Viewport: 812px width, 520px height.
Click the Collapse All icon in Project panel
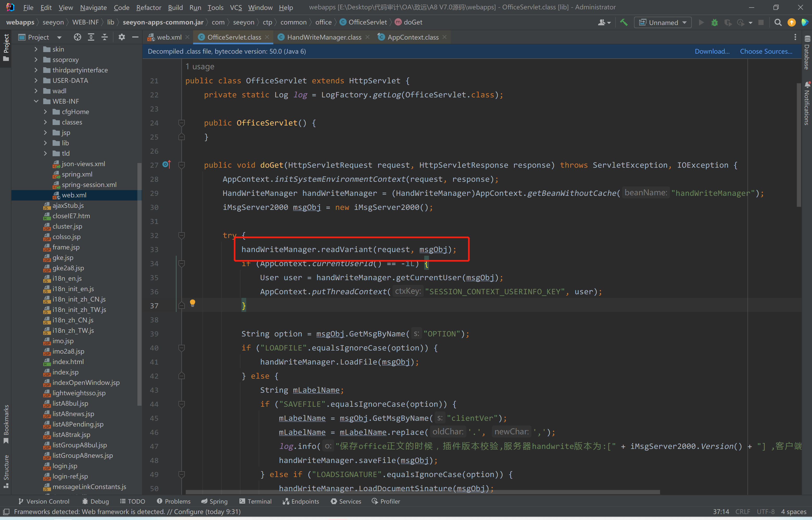[x=105, y=37]
